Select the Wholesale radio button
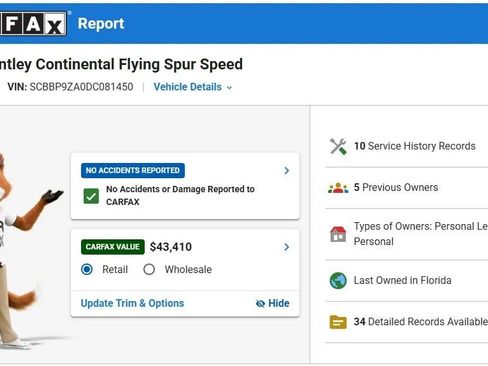Screen dimensions: 488x366 click(x=149, y=269)
